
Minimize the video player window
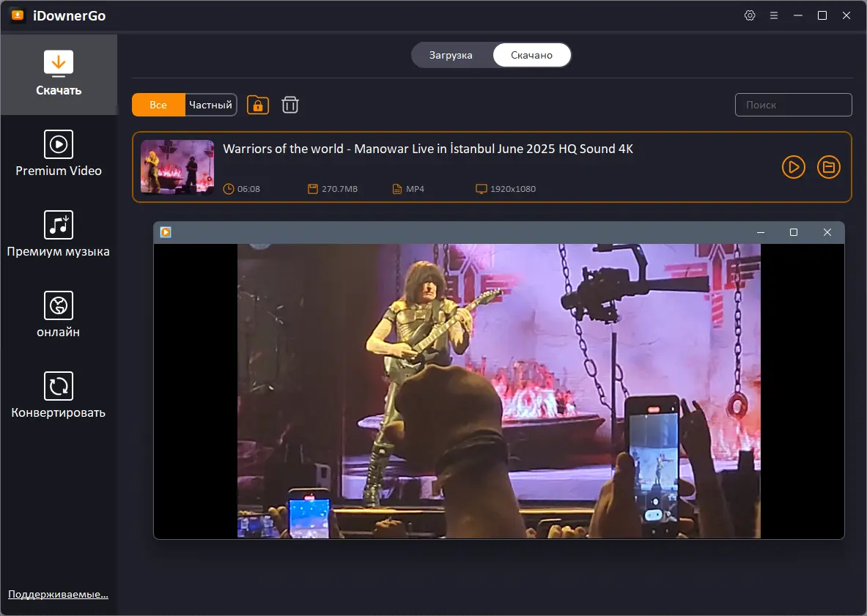click(761, 233)
